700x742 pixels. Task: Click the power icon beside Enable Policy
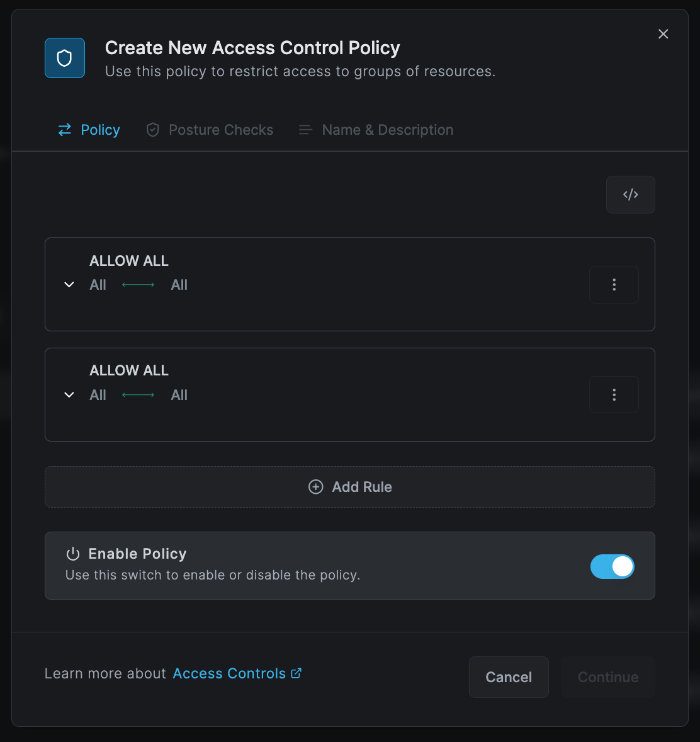tap(73, 554)
